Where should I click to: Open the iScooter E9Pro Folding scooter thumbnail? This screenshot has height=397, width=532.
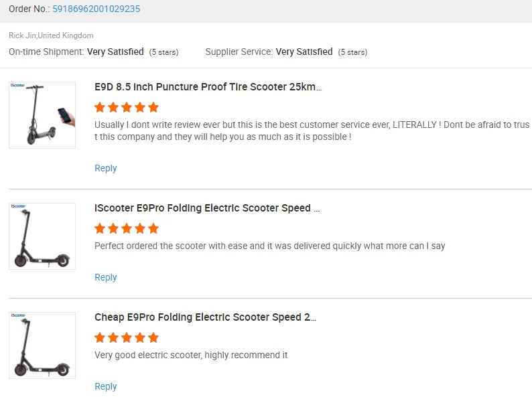(x=42, y=236)
